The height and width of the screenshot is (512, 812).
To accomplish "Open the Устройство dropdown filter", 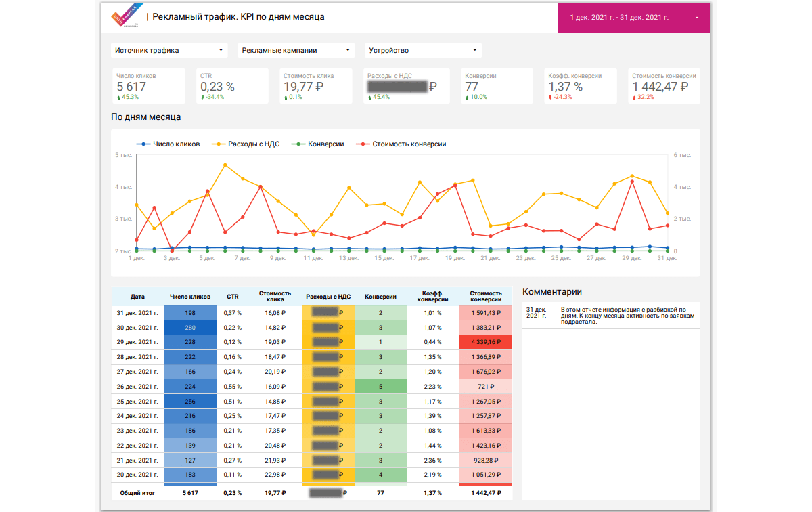I will tap(423, 50).
